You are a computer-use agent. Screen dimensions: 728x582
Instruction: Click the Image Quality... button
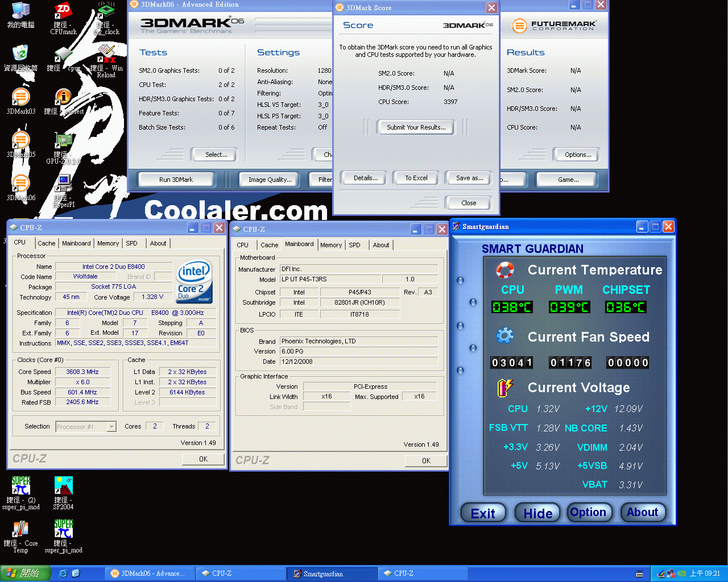click(270, 180)
